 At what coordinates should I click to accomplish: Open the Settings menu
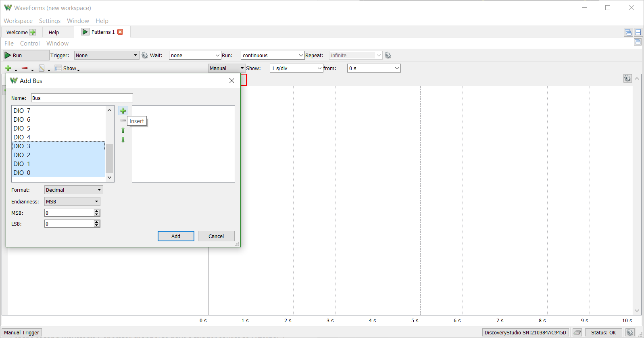click(50, 21)
